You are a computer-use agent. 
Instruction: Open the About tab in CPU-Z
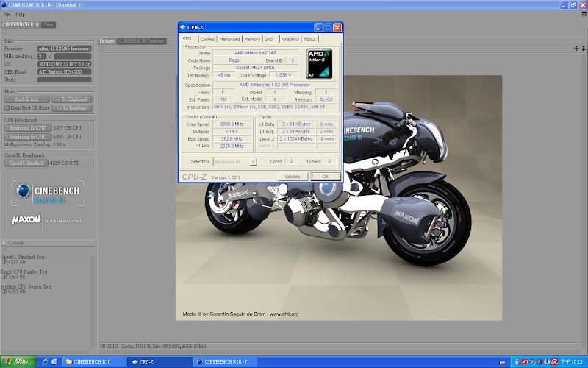(x=309, y=39)
